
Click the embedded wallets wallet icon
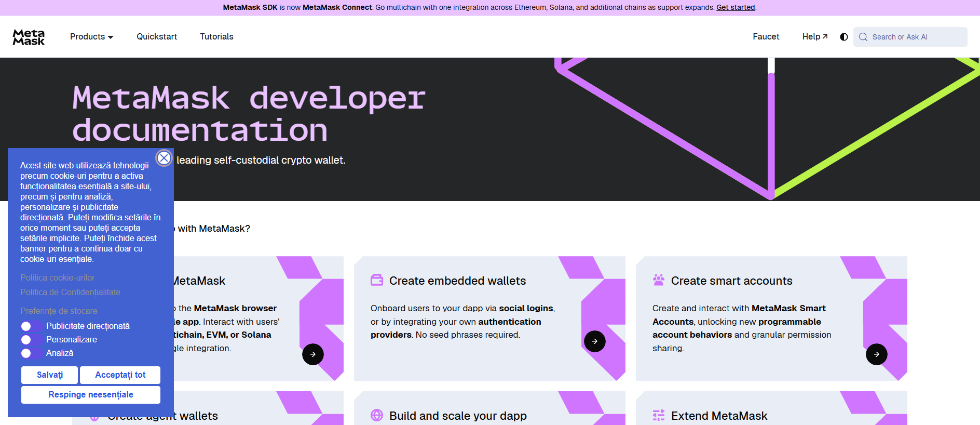[x=377, y=280]
